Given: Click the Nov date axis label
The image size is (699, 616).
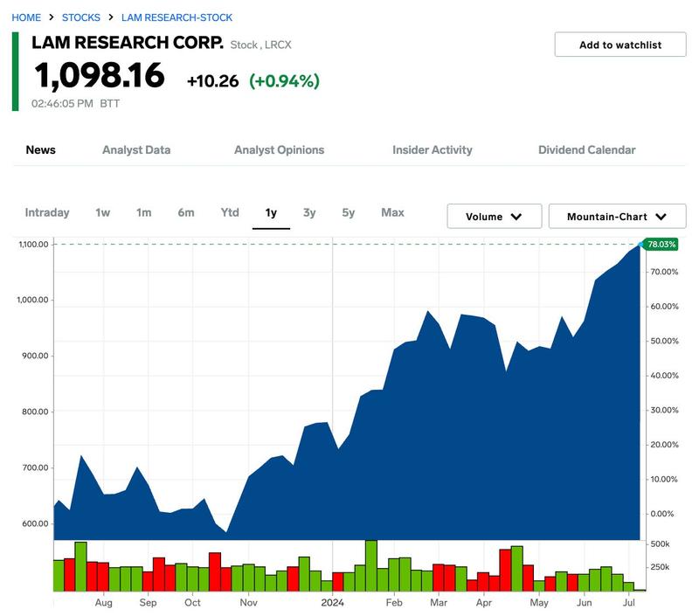Looking at the screenshot, I should point(249,603).
